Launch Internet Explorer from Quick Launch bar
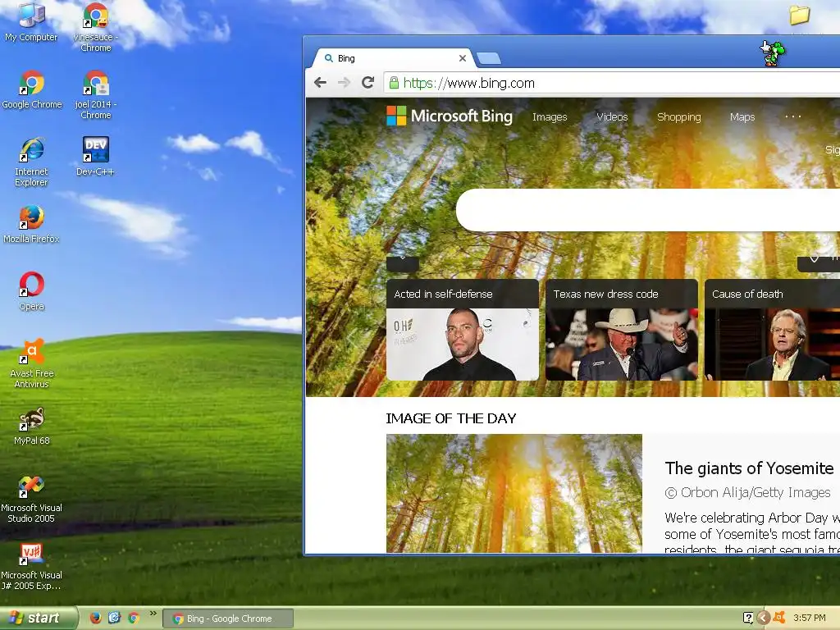This screenshot has height=630, width=840. (114, 618)
